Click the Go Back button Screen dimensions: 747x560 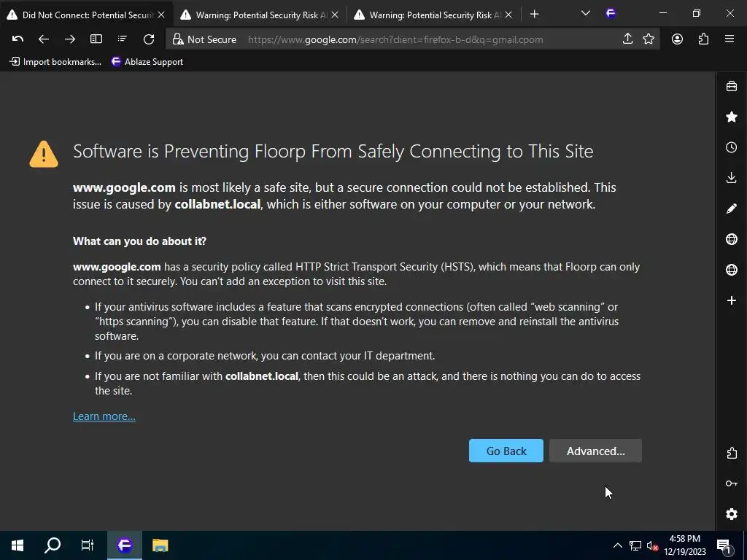coord(506,451)
